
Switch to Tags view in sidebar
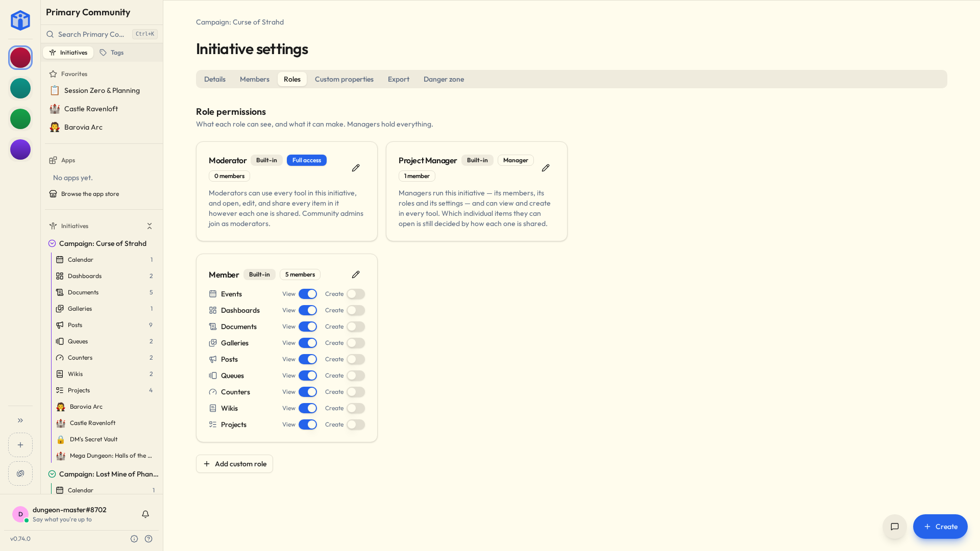112,53
